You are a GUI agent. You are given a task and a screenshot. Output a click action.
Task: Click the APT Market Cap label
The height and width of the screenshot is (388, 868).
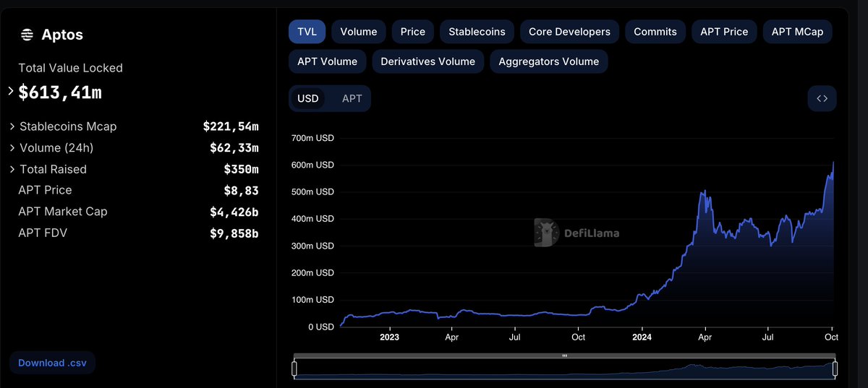click(63, 212)
